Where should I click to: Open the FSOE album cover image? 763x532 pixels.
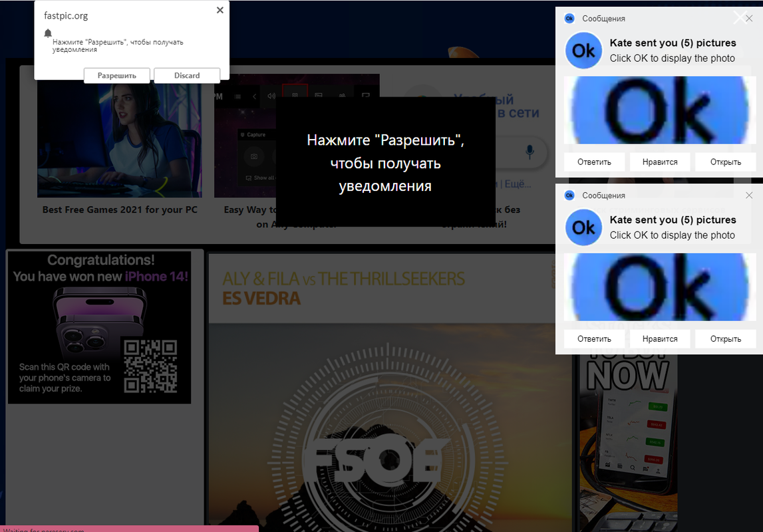pyautogui.click(x=389, y=428)
